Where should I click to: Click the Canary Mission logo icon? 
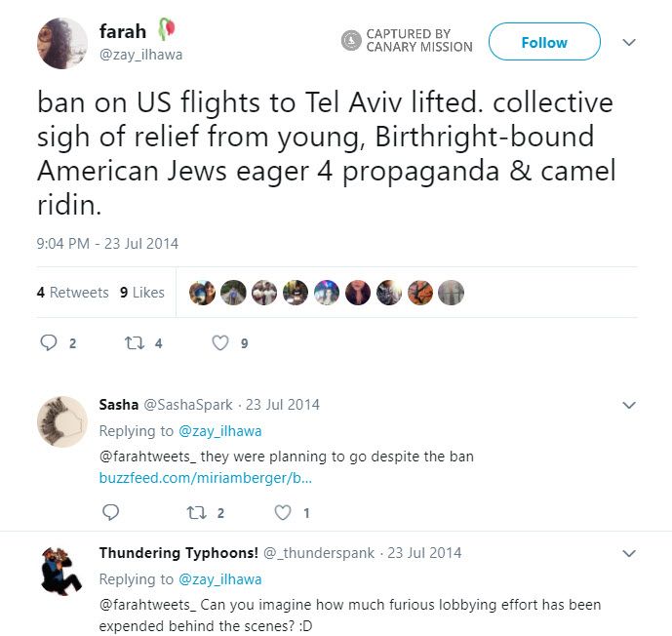coord(351,41)
